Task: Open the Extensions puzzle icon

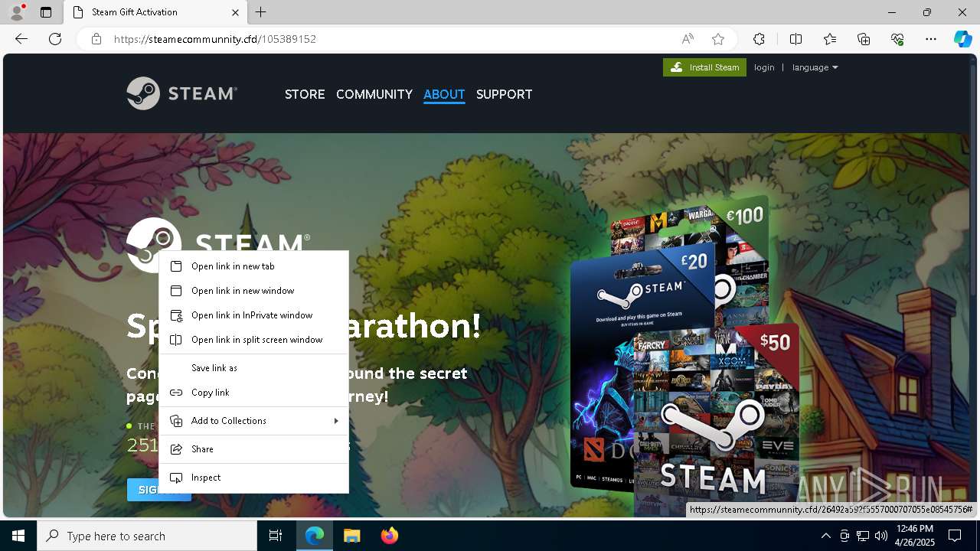Action: 759,39
